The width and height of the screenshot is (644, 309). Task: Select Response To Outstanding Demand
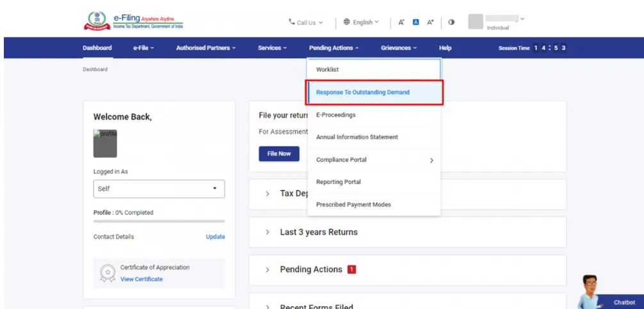[374, 92]
